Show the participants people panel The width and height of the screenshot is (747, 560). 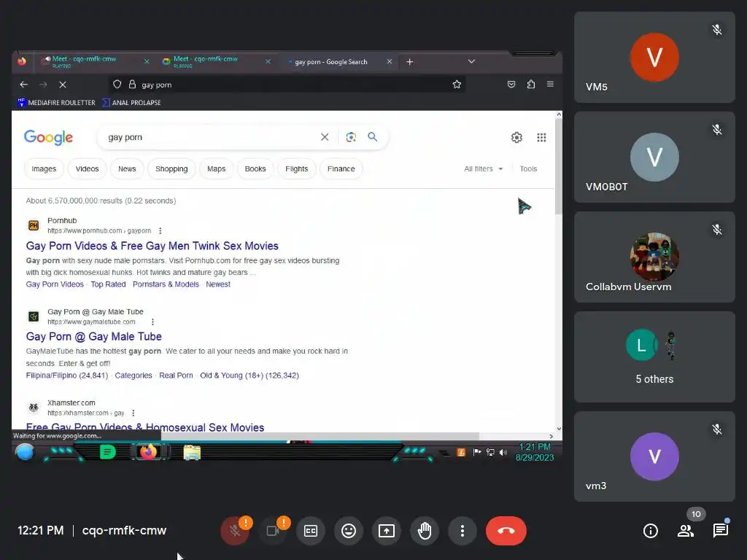click(x=686, y=531)
